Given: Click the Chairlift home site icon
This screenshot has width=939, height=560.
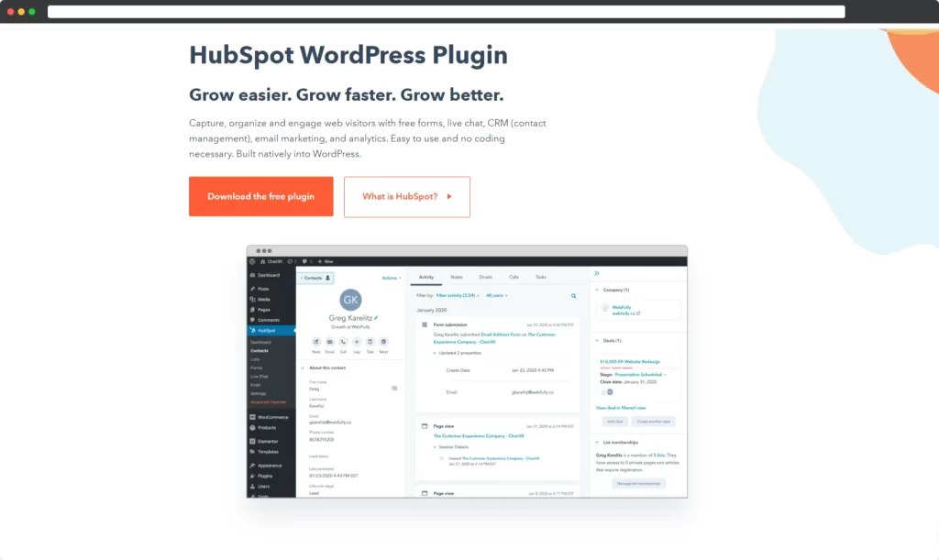Looking at the screenshot, I should coord(263,261).
